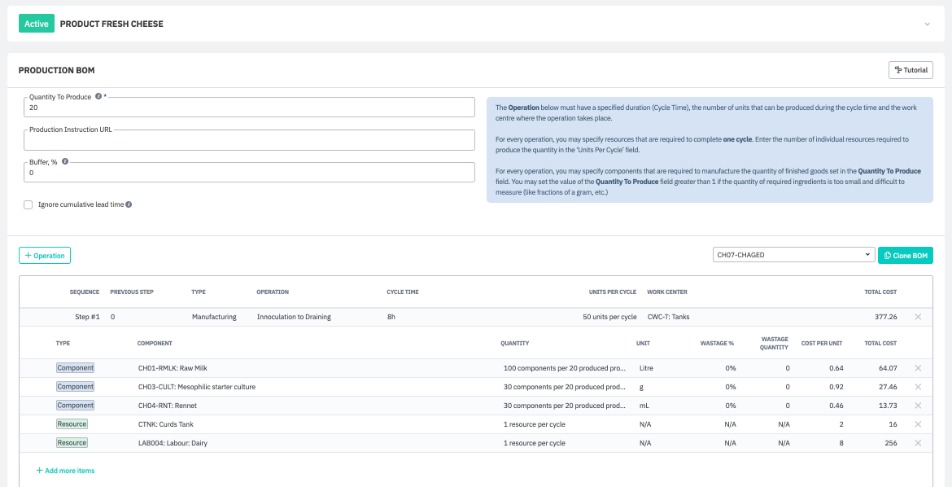Enable Ignore cumulative lead time checkbox
The image size is (952, 487).
click(x=28, y=204)
